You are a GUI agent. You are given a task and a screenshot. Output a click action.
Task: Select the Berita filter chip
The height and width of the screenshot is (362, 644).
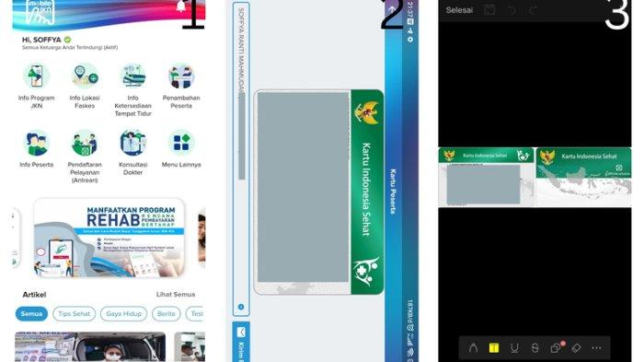coord(166,313)
